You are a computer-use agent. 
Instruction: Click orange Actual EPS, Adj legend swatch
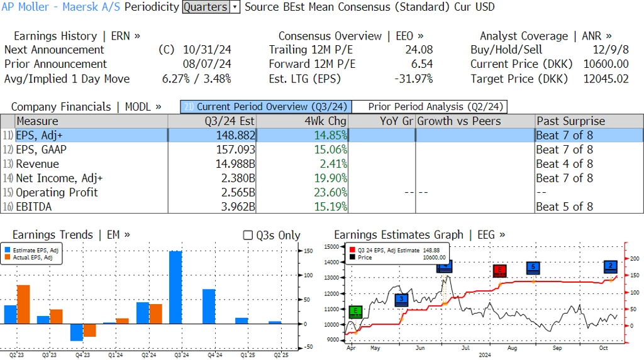[8, 258]
